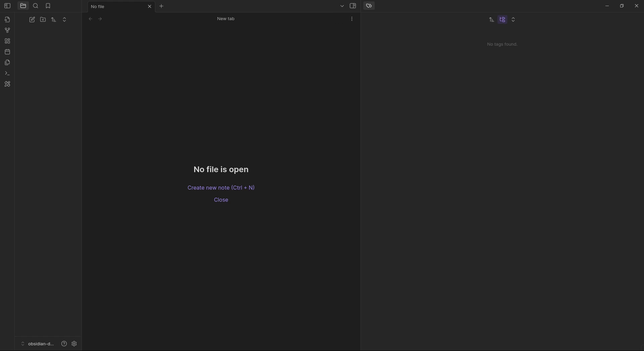This screenshot has height=351, width=644.
Task: Open the daily note calendar icon
Action: point(7,52)
